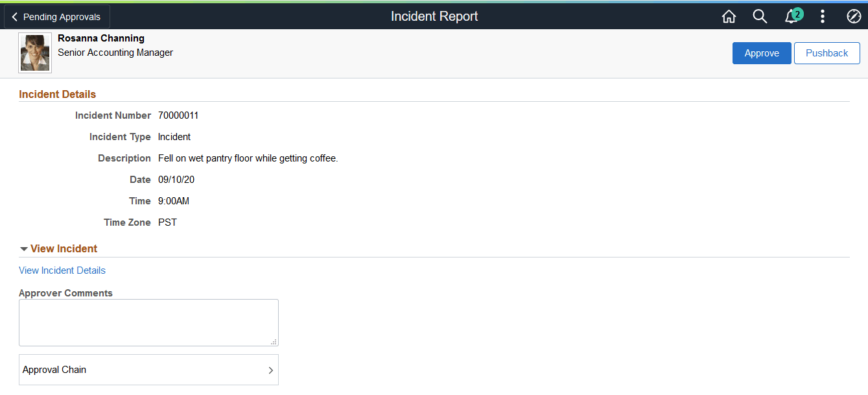868x395 pixels.
Task: Open View Incident Details link
Action: click(x=62, y=270)
